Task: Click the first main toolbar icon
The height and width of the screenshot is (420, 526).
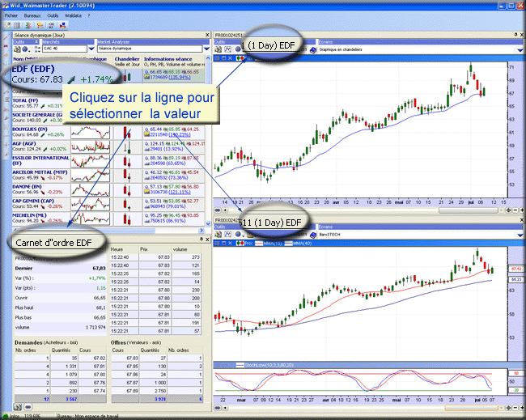Action: 8,25
